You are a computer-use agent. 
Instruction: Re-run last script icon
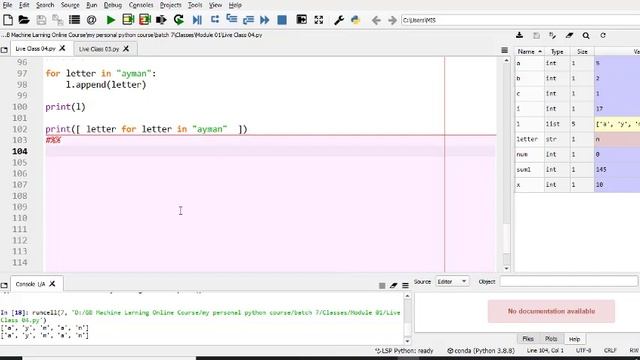click(x=178, y=20)
